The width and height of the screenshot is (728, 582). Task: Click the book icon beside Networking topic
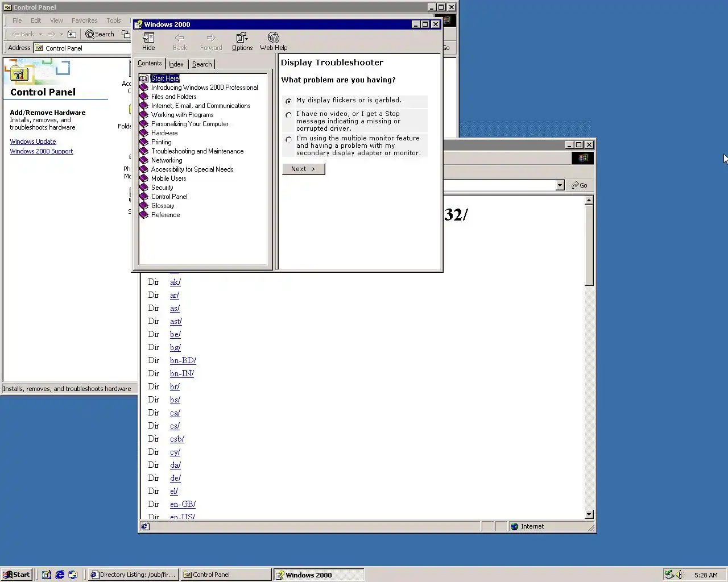click(x=144, y=160)
